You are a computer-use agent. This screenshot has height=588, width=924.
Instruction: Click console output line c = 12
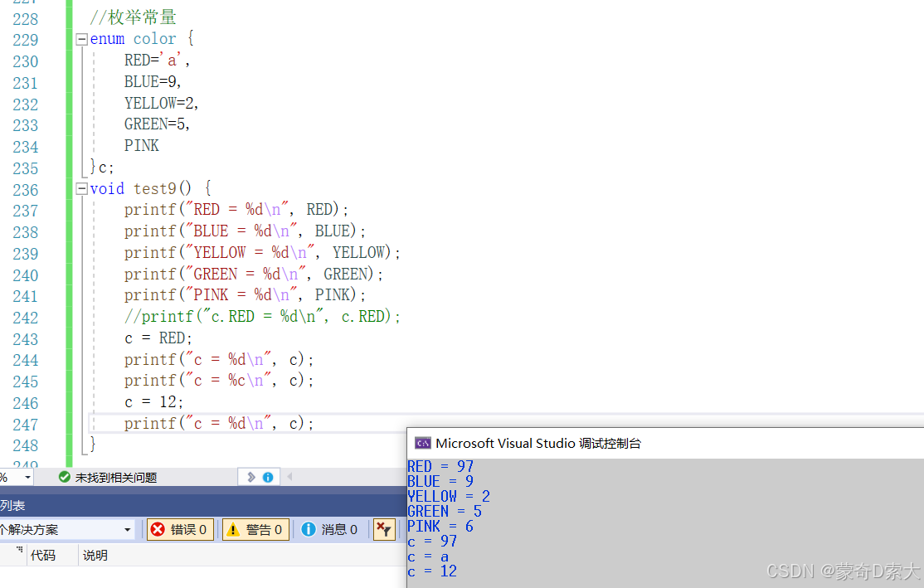[x=432, y=571]
